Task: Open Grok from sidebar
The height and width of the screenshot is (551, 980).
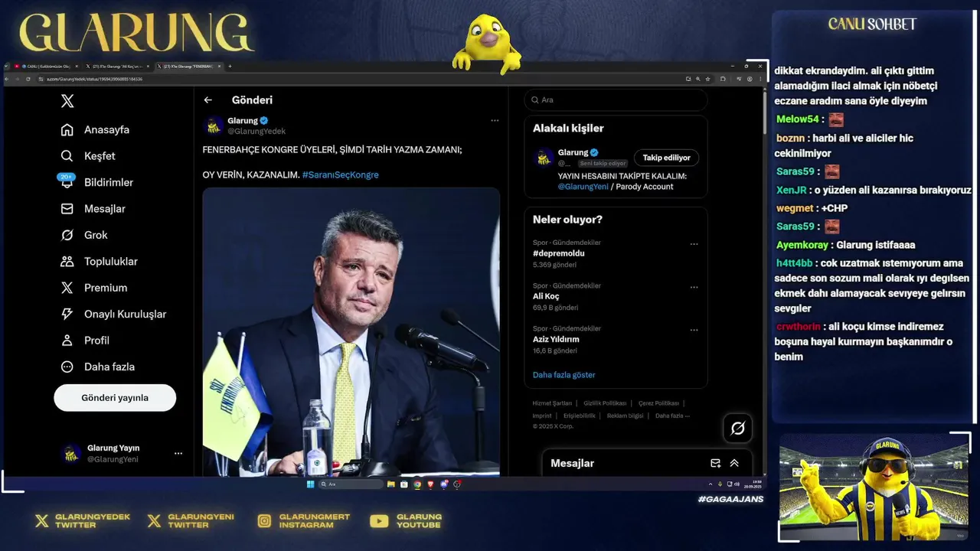Action: coord(84,235)
